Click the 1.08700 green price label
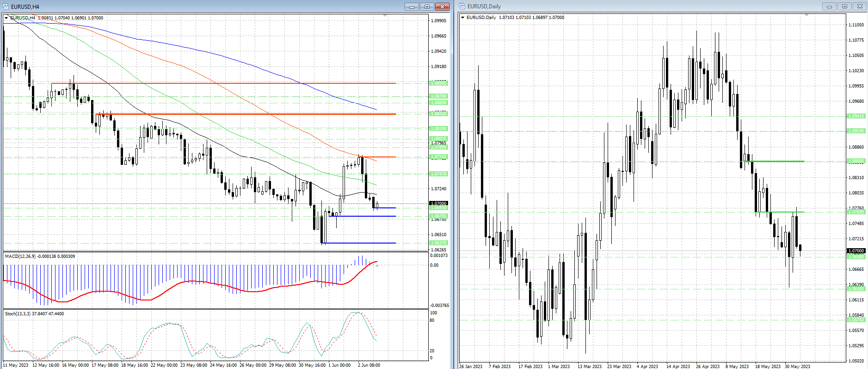Screen dimensions: 868x369 (x=439, y=96)
